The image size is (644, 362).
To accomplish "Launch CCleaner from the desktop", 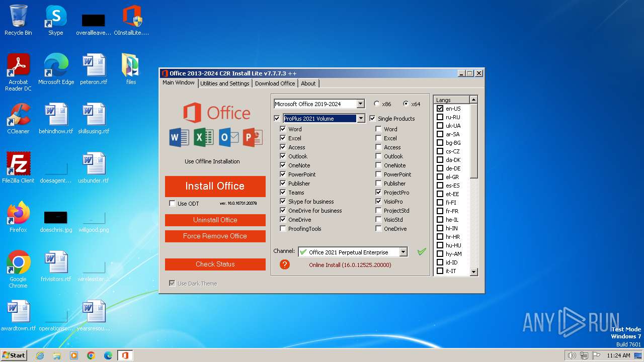I will pyautogui.click(x=18, y=119).
